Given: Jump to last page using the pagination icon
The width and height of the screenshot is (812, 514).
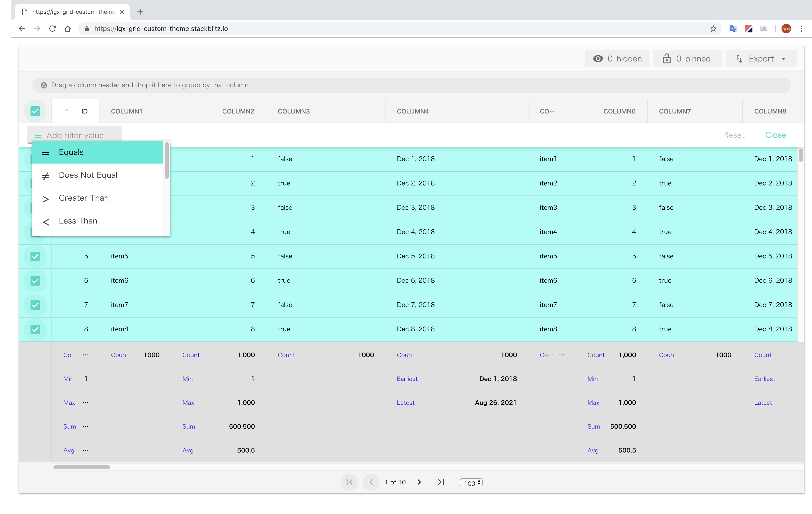Looking at the screenshot, I should tap(441, 482).
